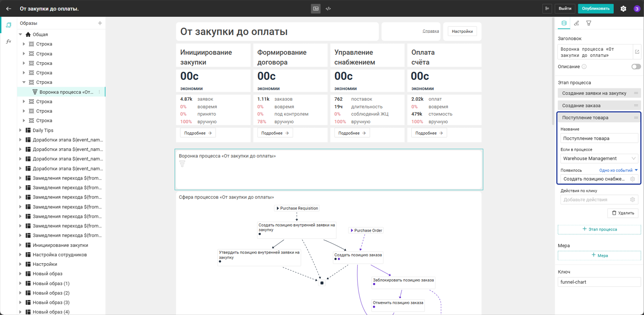Click the Ключ field with funnel-chart
644x315 pixels.
click(x=599, y=282)
